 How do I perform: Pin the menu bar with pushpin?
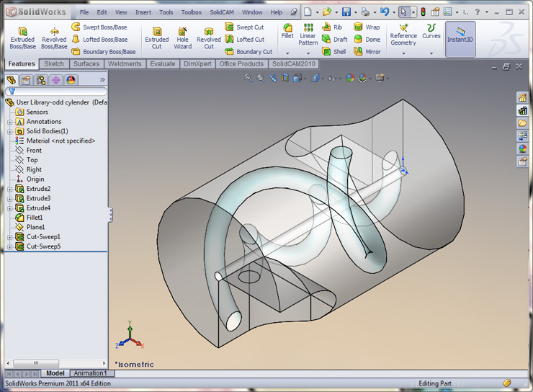point(293,12)
